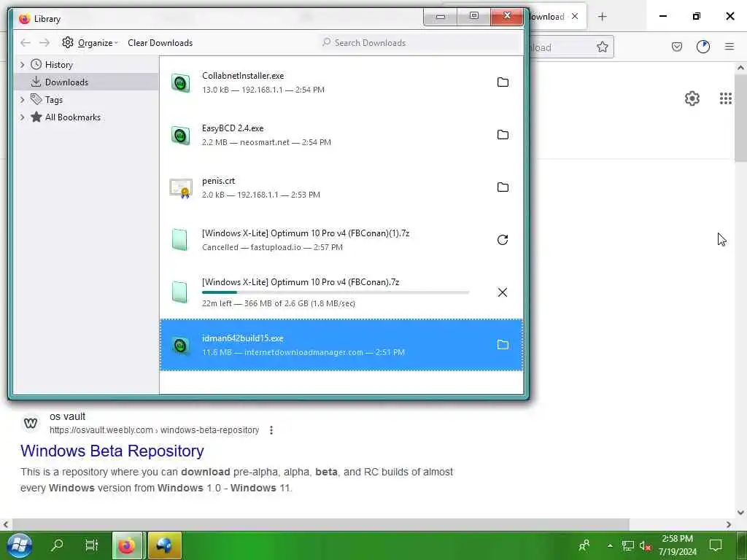Click the page horizontal scrollbar
The width and height of the screenshot is (747, 560).
(321, 524)
